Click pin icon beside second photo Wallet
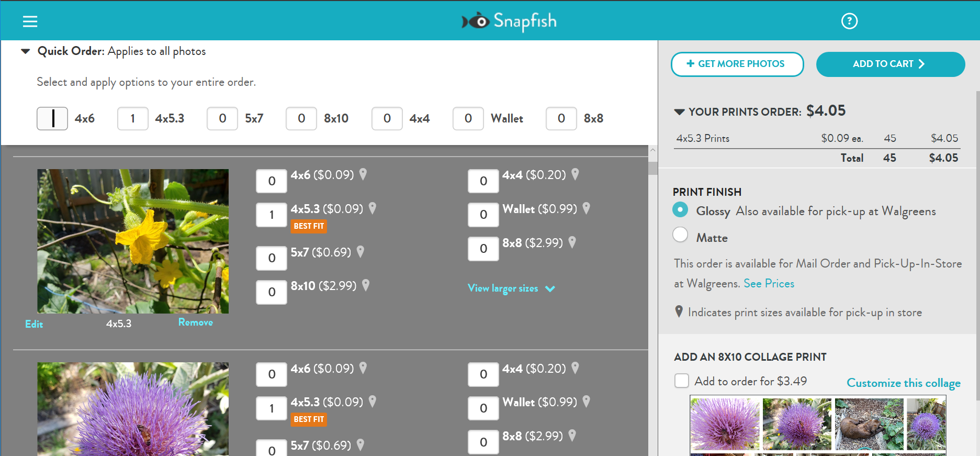980x456 pixels. (587, 402)
